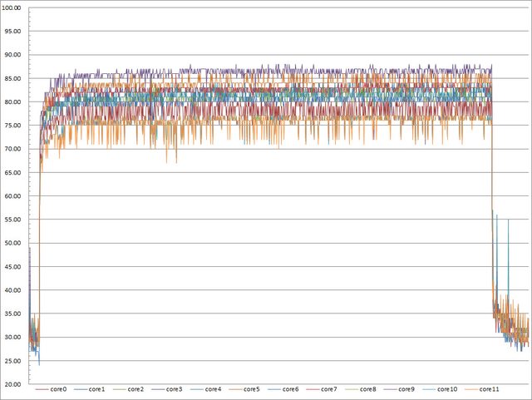Select the 20.00 axis value at bottom

pos(14,385)
